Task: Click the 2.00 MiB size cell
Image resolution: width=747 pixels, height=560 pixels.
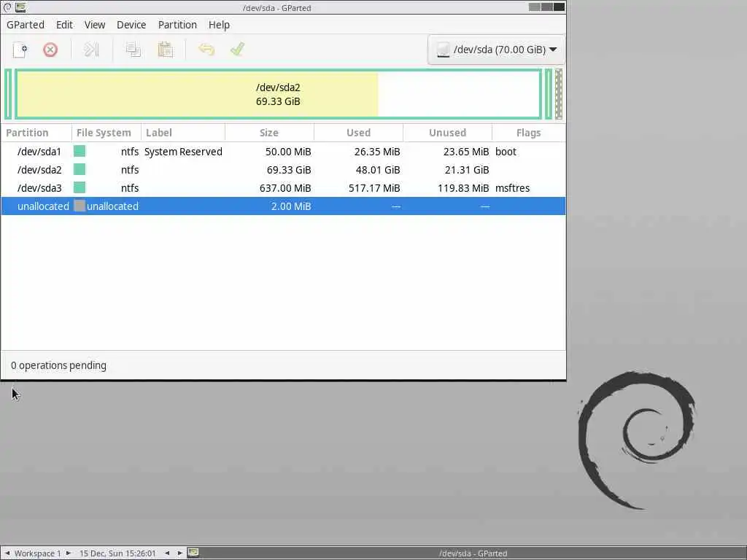Action: [291, 206]
